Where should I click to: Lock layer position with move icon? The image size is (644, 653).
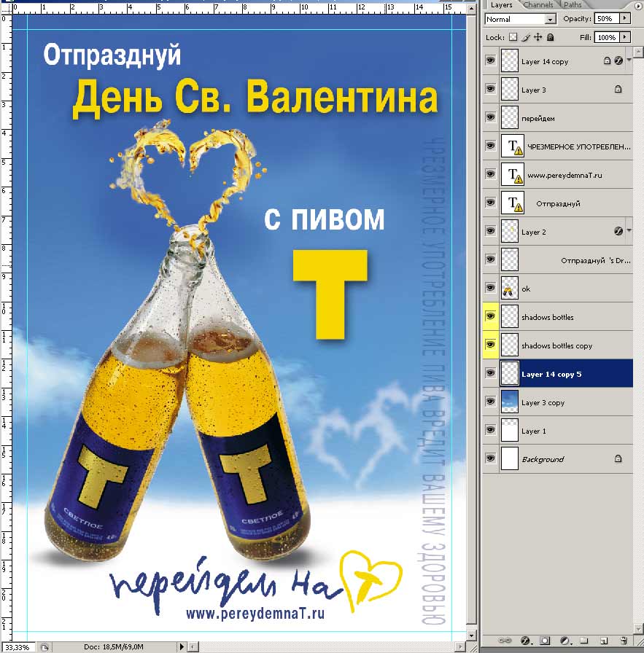[538, 37]
